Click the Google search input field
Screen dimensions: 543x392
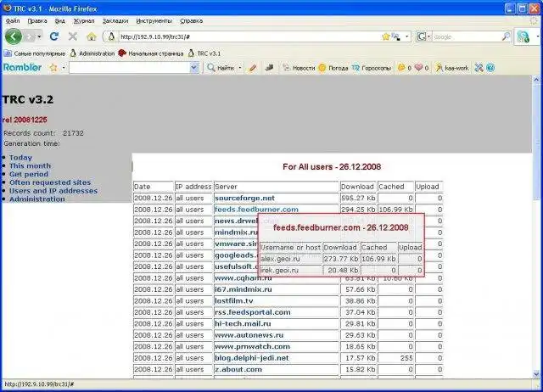click(467, 36)
